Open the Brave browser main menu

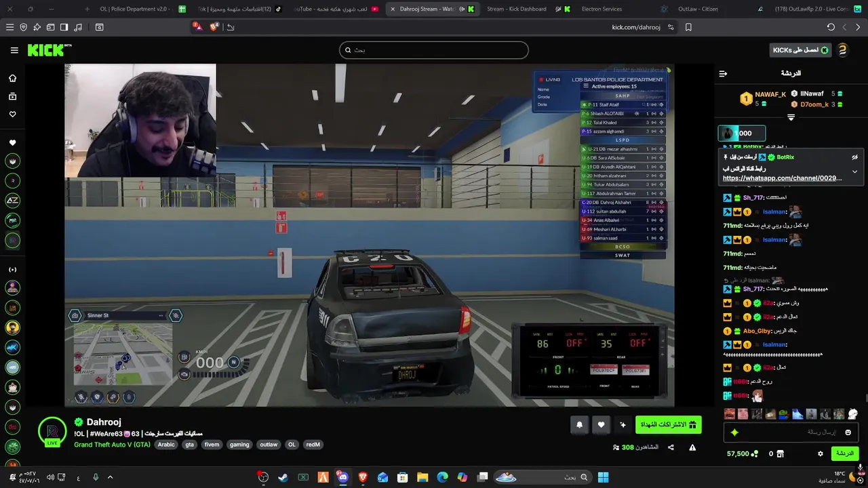pos(9,27)
